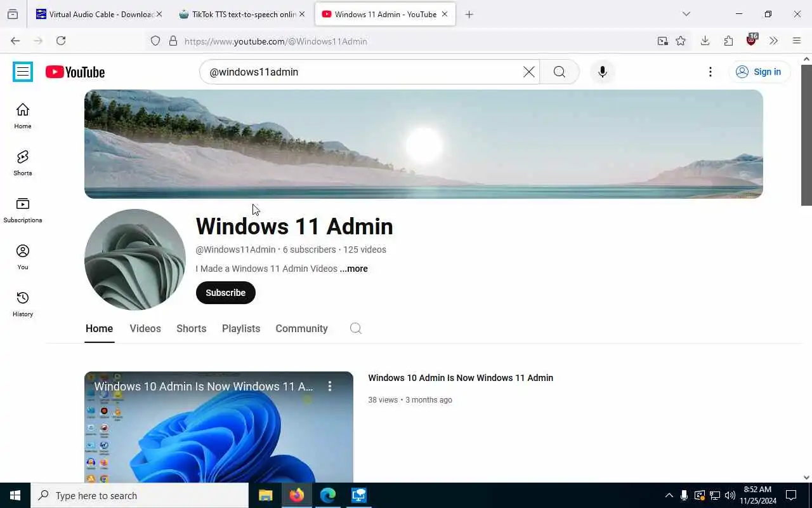
Task: Subscribe to Windows 11 Admin channel
Action: pyautogui.click(x=225, y=293)
